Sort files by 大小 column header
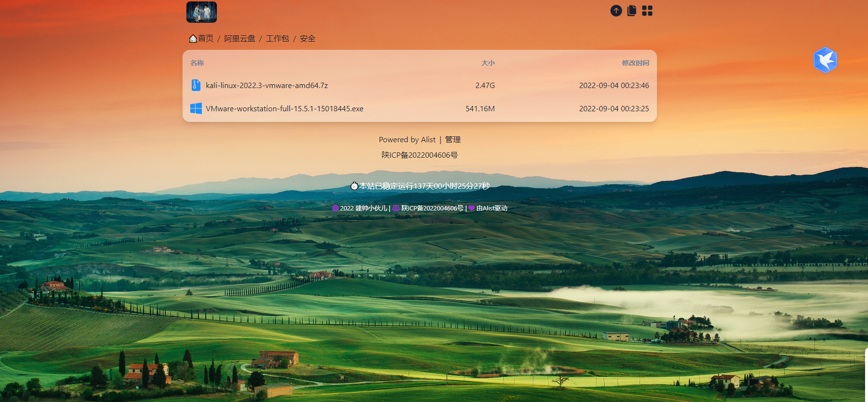868x402 pixels. tap(488, 63)
